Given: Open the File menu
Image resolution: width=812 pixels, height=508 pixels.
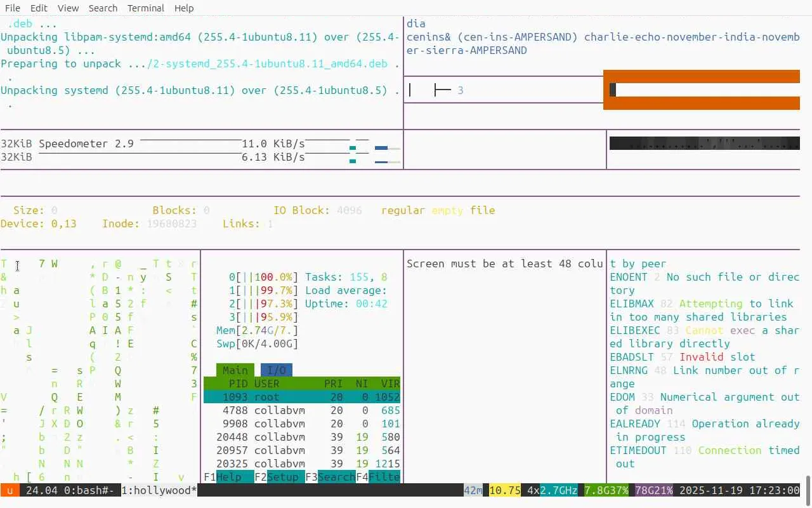Looking at the screenshot, I should (13, 8).
